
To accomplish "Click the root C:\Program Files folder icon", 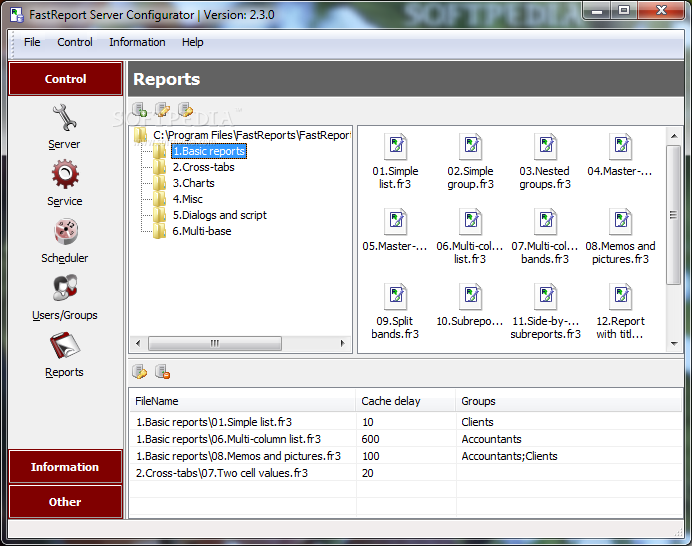I will point(140,135).
